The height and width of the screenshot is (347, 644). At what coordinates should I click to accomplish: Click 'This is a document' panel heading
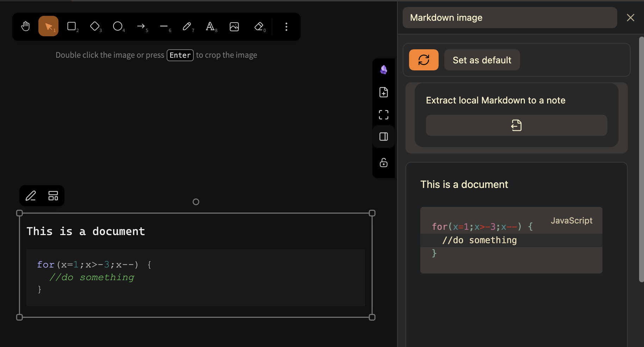click(464, 184)
